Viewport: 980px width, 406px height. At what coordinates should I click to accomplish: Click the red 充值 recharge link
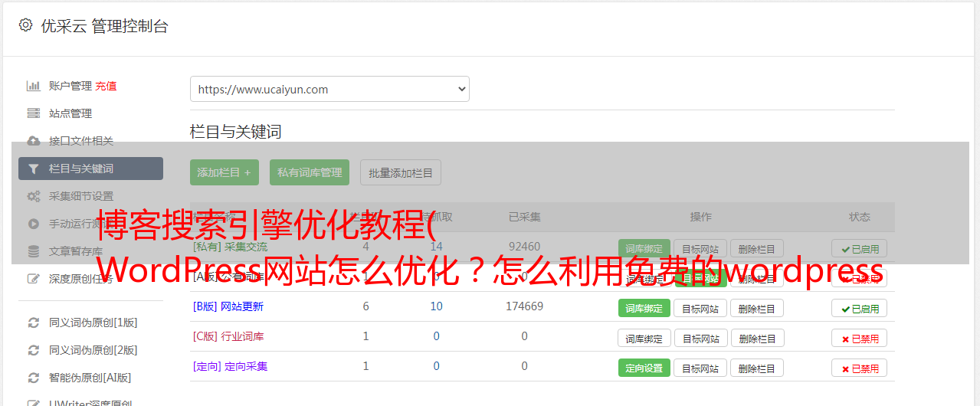coord(107,86)
